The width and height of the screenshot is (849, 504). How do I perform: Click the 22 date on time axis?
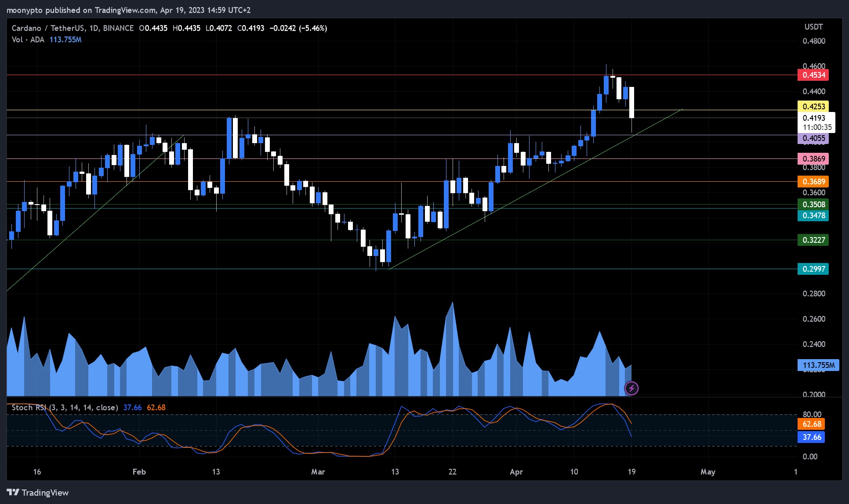452,472
